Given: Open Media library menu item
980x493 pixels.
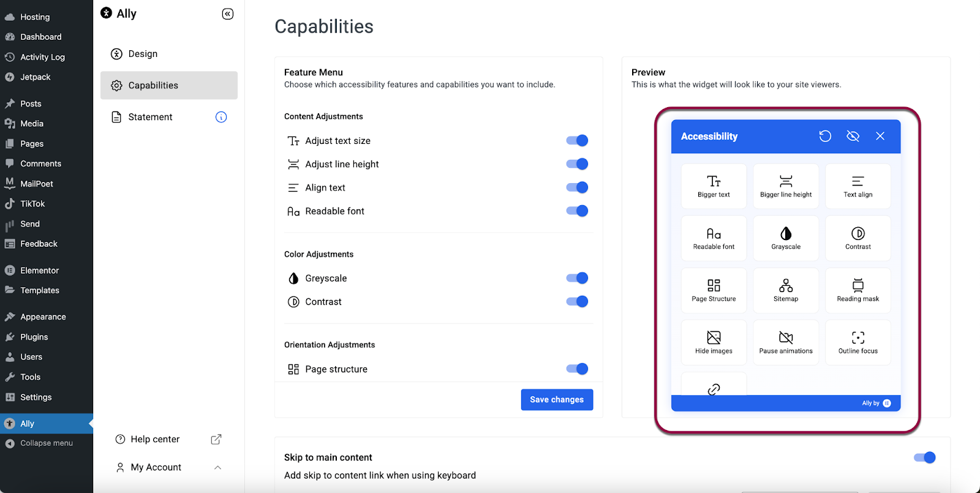Looking at the screenshot, I should [47, 124].
